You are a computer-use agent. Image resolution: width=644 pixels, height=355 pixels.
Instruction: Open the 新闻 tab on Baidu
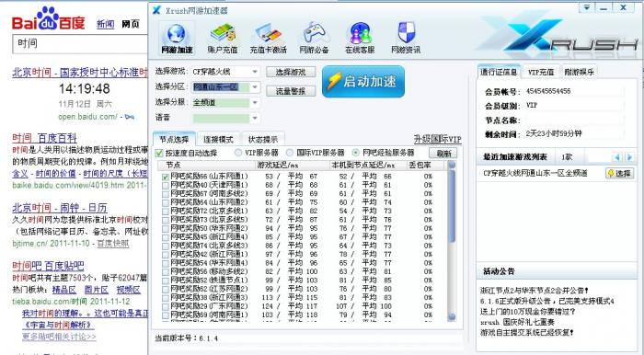pyautogui.click(x=105, y=24)
